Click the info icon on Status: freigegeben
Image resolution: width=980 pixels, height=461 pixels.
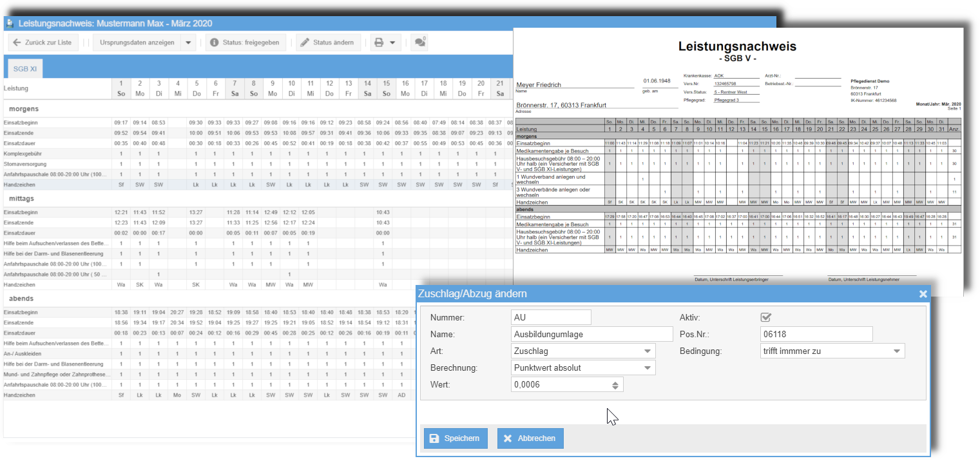(214, 42)
